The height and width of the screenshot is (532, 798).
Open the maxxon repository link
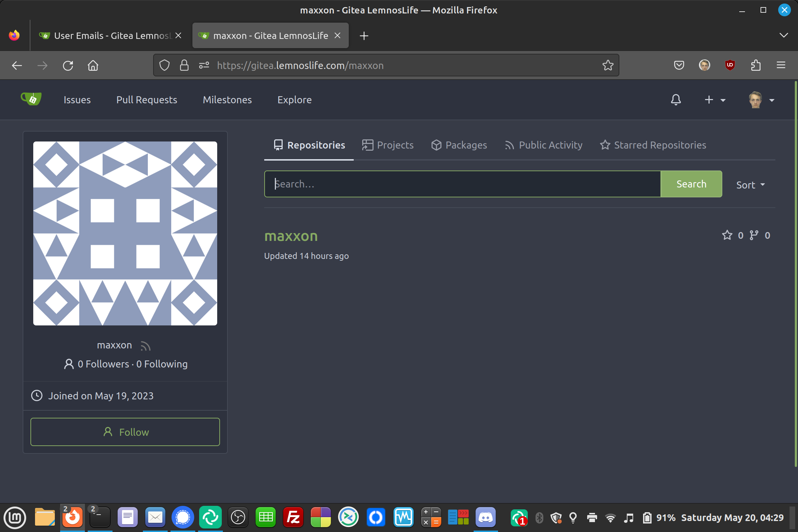click(291, 236)
